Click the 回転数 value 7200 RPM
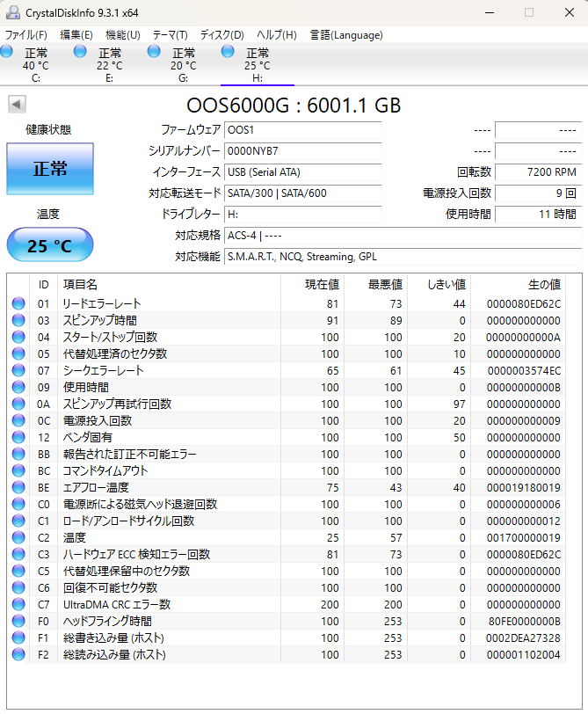 tap(539, 172)
